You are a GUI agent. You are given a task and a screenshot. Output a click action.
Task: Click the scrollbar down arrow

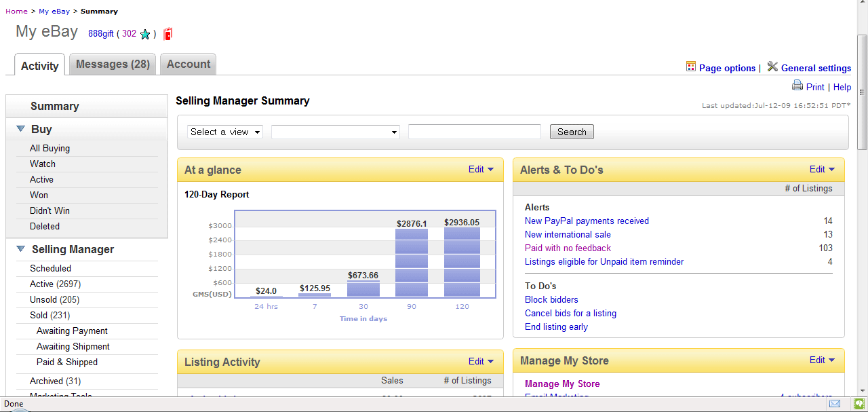coord(862,390)
